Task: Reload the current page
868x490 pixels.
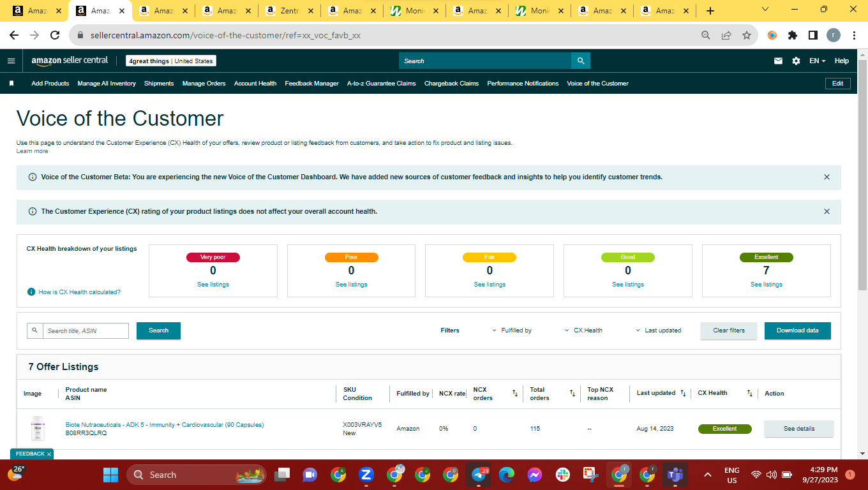Action: click(x=55, y=36)
